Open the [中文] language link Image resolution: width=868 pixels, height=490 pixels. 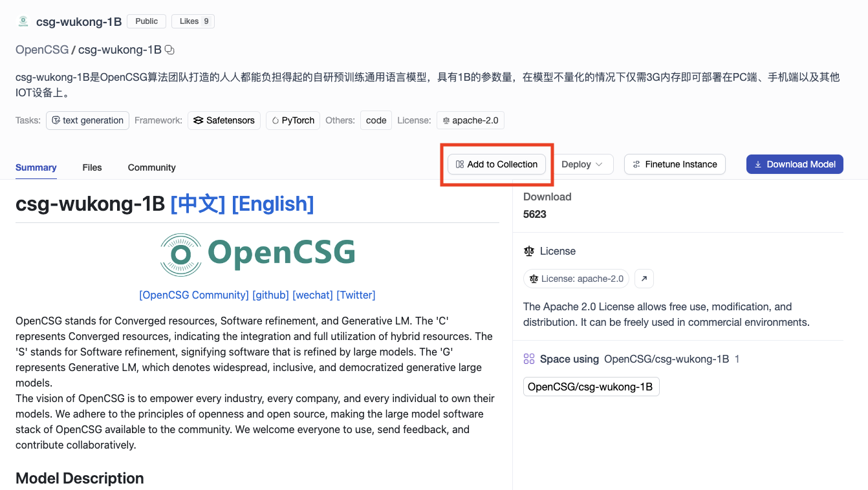click(x=197, y=204)
